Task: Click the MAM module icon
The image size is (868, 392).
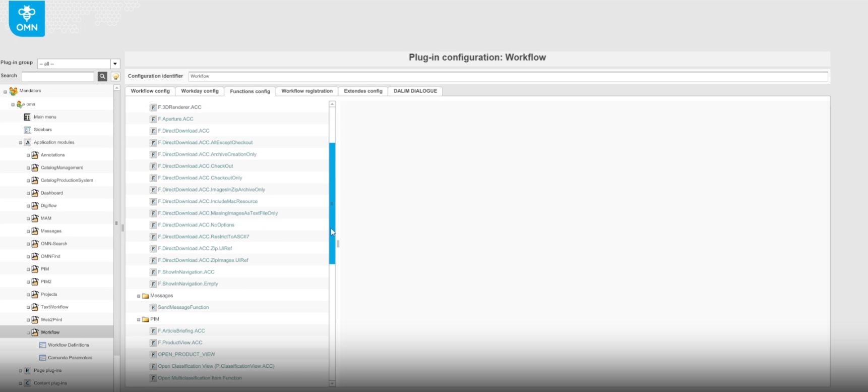Action: click(35, 218)
